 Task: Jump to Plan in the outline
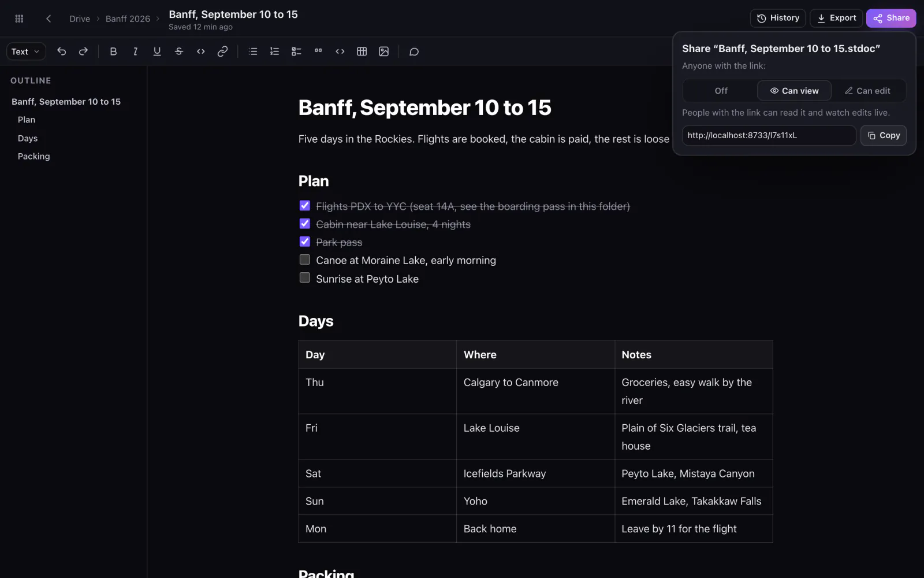(x=27, y=120)
